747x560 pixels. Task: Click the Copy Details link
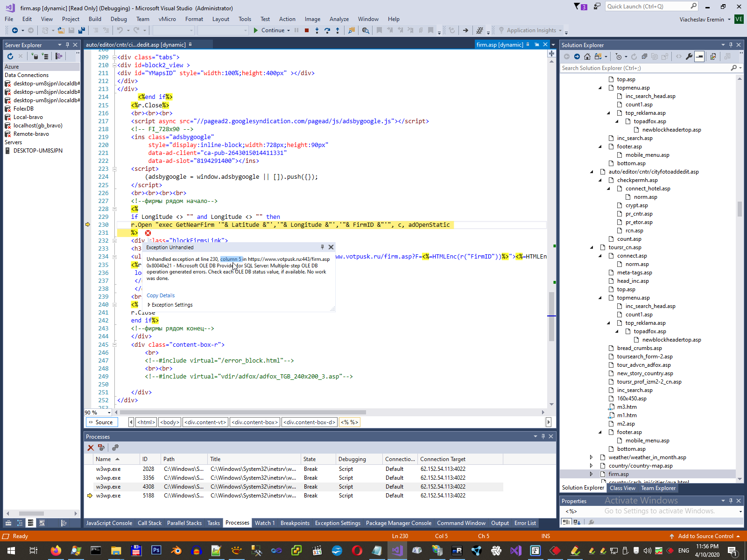pyautogui.click(x=161, y=295)
